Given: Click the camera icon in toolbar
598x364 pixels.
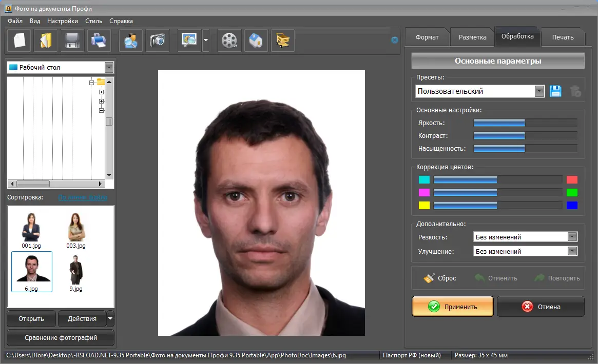Looking at the screenshot, I should coord(158,41).
